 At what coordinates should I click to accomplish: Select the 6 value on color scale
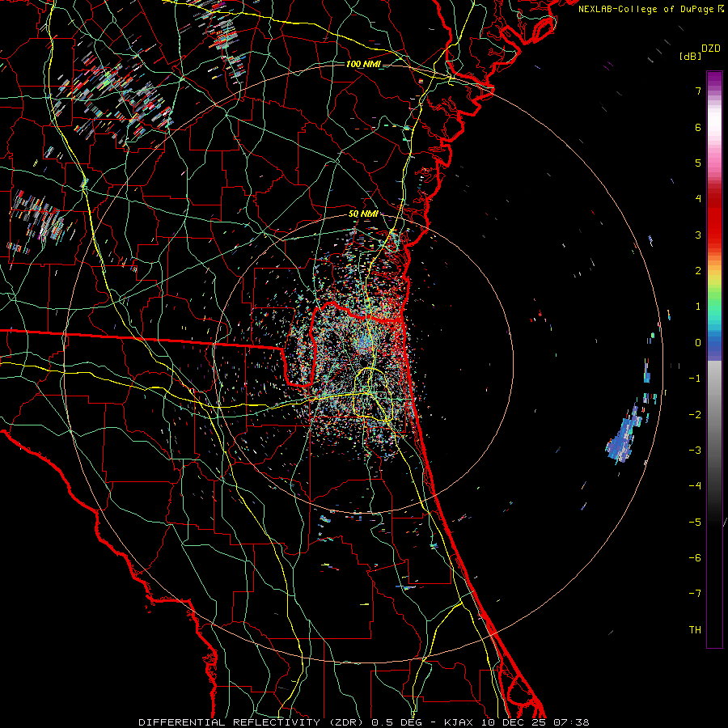point(698,127)
